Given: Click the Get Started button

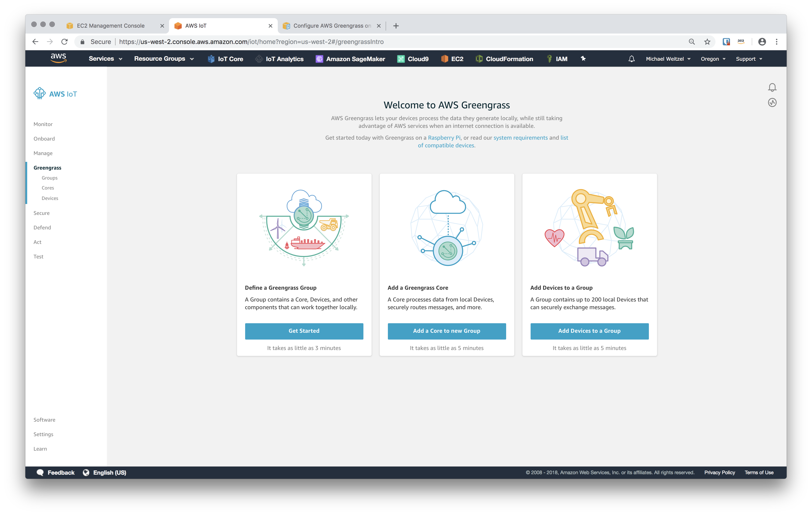Looking at the screenshot, I should tap(304, 331).
